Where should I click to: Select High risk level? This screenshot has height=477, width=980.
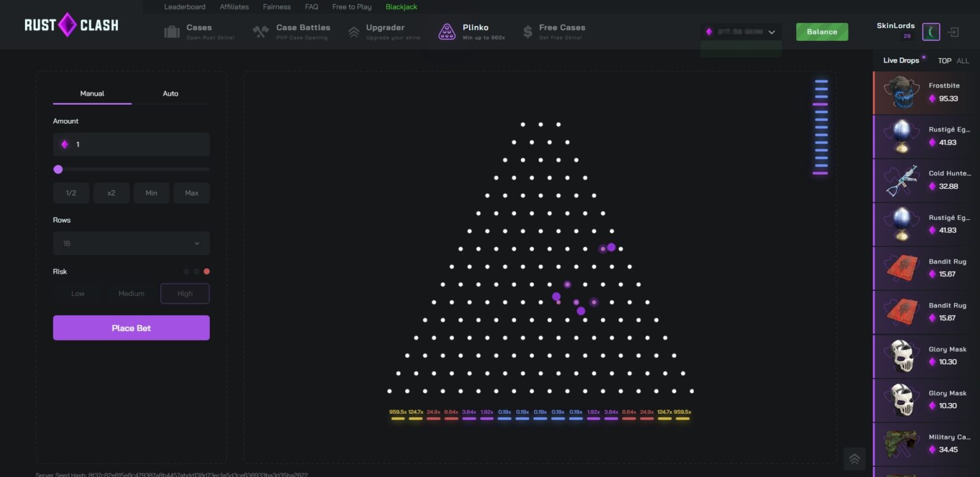click(185, 293)
